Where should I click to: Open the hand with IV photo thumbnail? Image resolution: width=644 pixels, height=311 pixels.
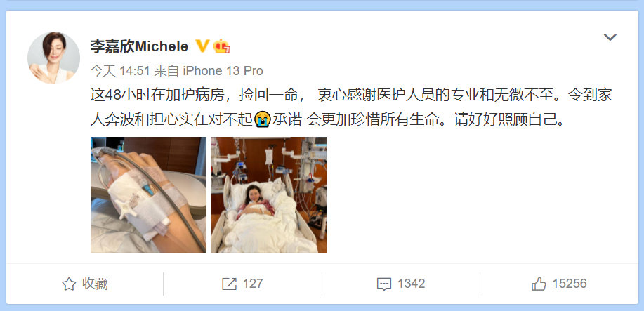[x=148, y=194]
